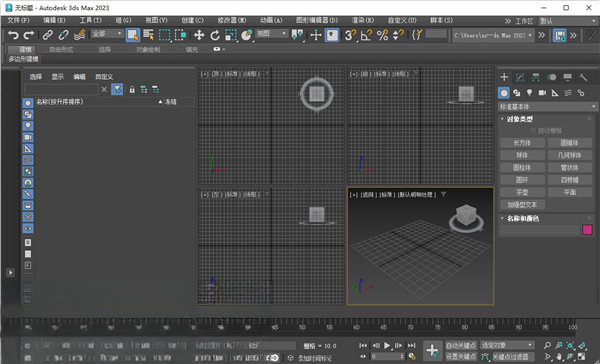Open the 工具(T) menu
The width and height of the screenshot is (600, 364).
coord(91,20)
